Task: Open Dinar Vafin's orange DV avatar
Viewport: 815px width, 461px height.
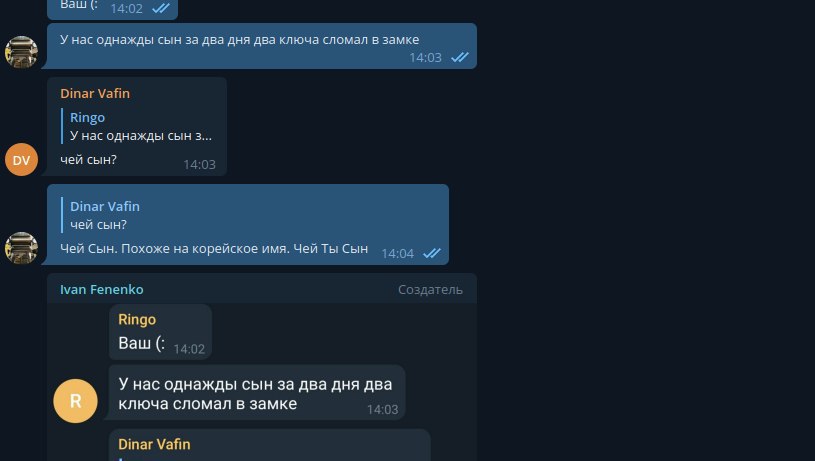Action: pyautogui.click(x=21, y=160)
